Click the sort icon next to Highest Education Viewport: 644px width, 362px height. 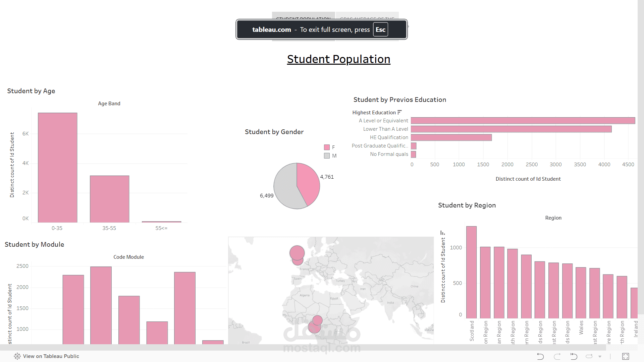pyautogui.click(x=399, y=112)
